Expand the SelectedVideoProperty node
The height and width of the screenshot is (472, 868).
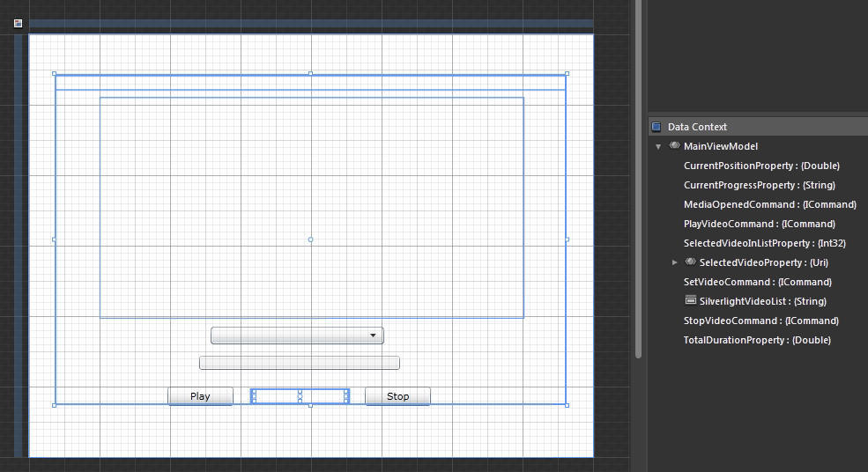[674, 262]
